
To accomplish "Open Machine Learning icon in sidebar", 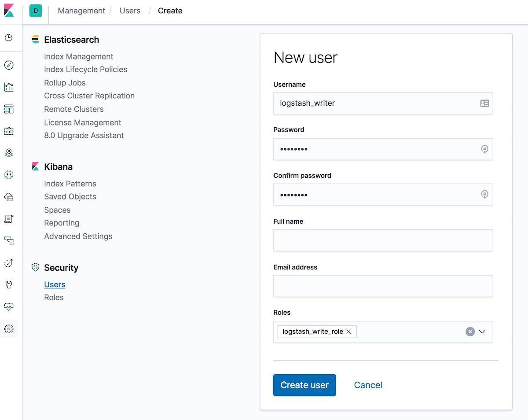I will coord(9,175).
